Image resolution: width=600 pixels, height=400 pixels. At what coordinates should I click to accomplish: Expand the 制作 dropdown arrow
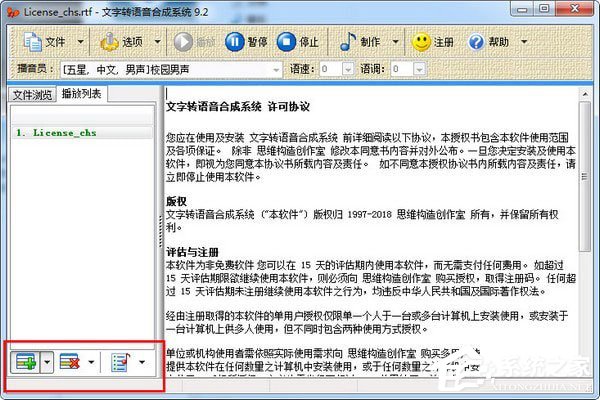[x=396, y=41]
